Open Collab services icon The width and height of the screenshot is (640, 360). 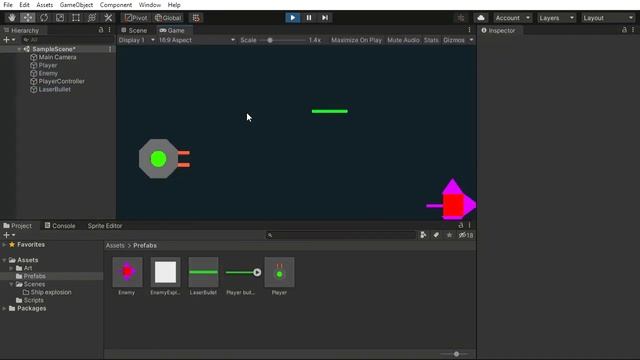pyautogui.click(x=461, y=18)
